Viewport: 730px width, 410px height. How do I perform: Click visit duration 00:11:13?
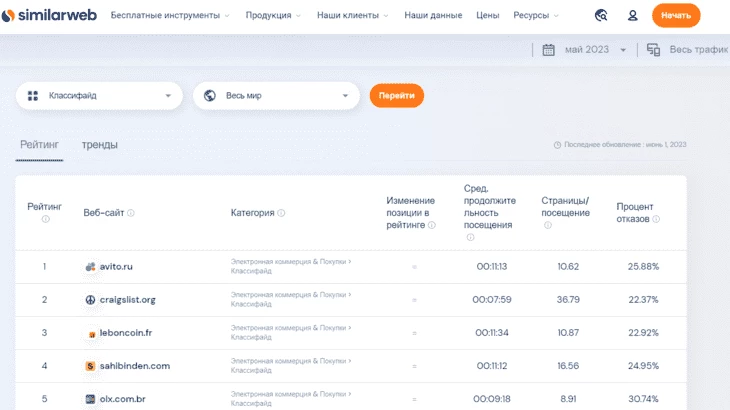tap(492, 267)
